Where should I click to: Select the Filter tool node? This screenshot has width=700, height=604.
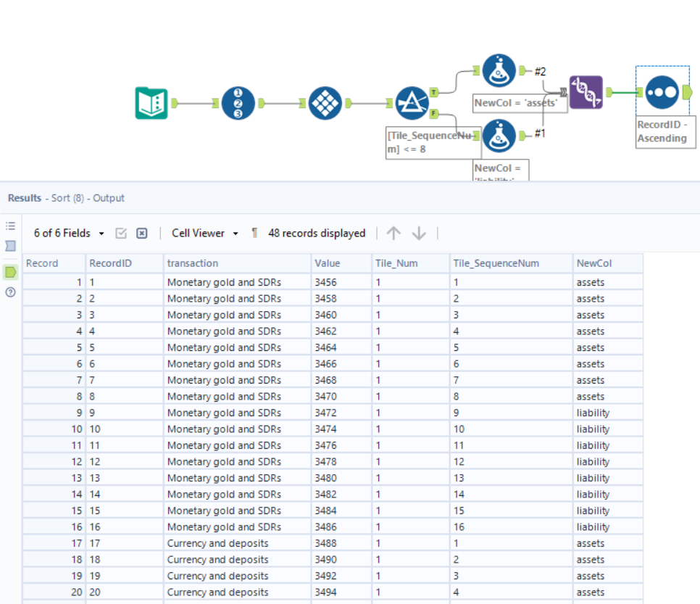click(x=412, y=103)
